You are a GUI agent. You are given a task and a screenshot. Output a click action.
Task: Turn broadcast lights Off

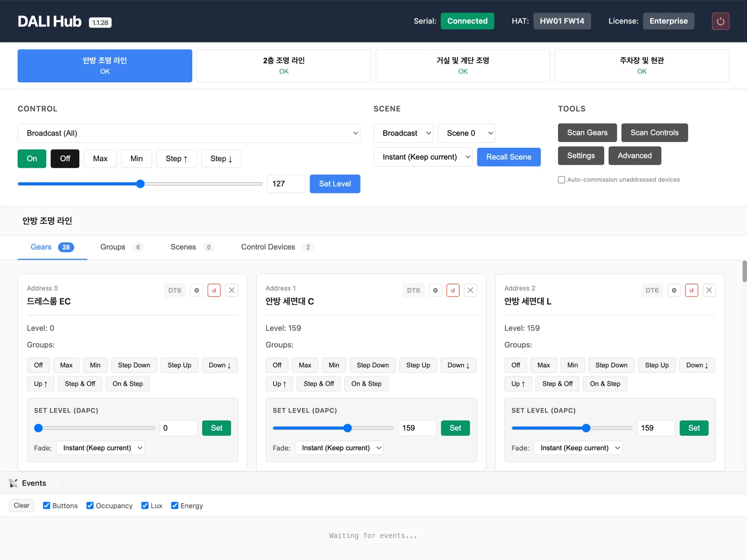[x=65, y=158]
